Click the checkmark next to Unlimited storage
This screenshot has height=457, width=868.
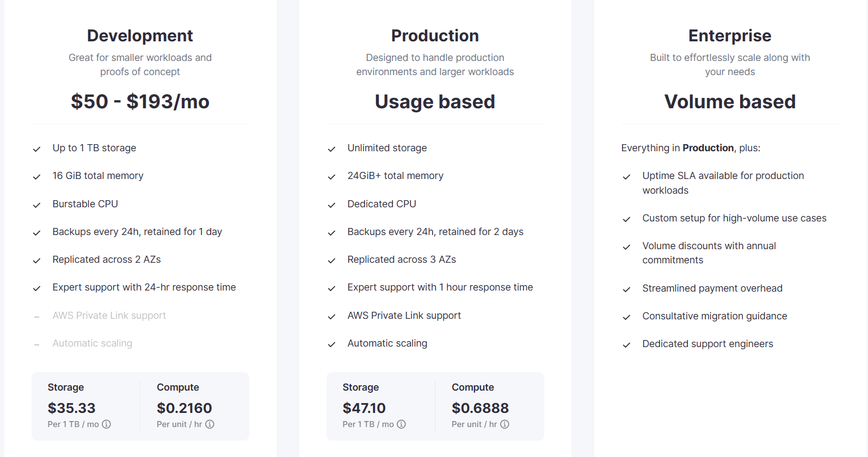[331, 149]
